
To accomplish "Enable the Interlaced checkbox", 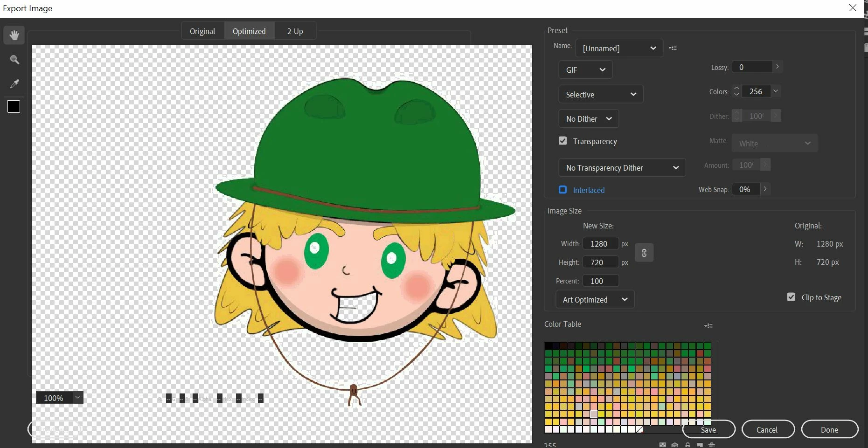I will (x=563, y=190).
